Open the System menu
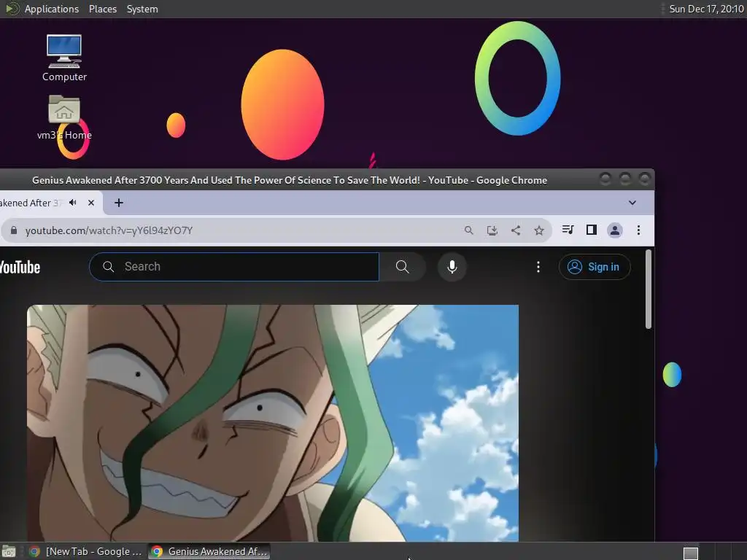Image resolution: width=747 pixels, height=560 pixels. tap(142, 9)
